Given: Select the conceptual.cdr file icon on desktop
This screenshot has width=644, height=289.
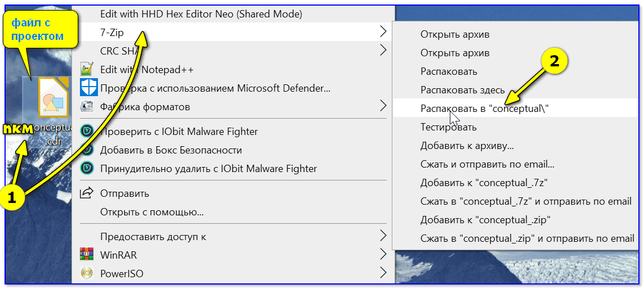Looking at the screenshot, I should (x=53, y=97).
